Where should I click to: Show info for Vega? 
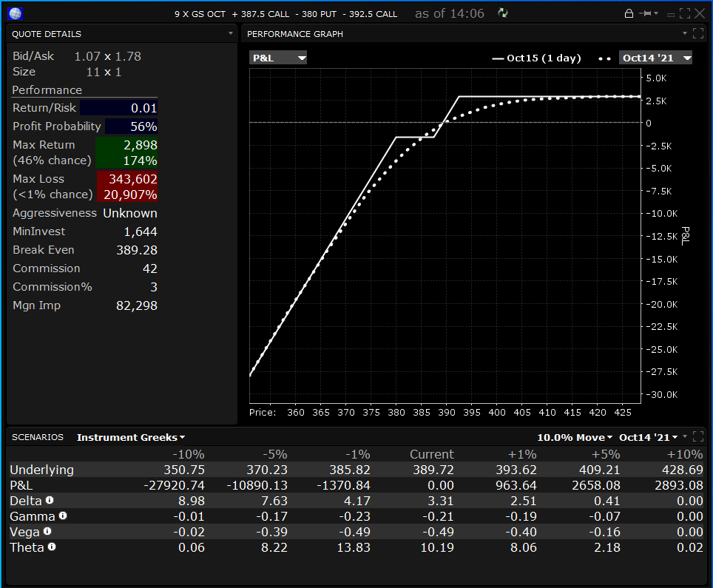47,531
